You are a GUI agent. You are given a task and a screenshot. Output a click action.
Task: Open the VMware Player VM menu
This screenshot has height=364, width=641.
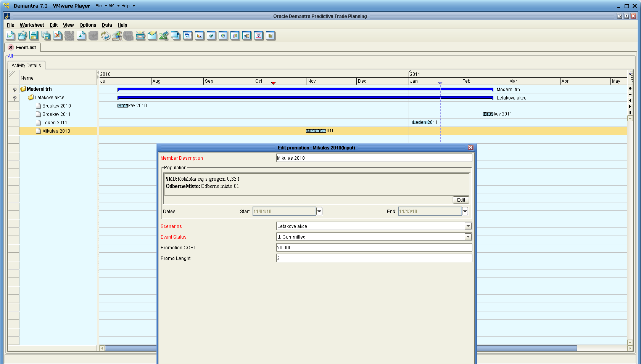click(114, 6)
